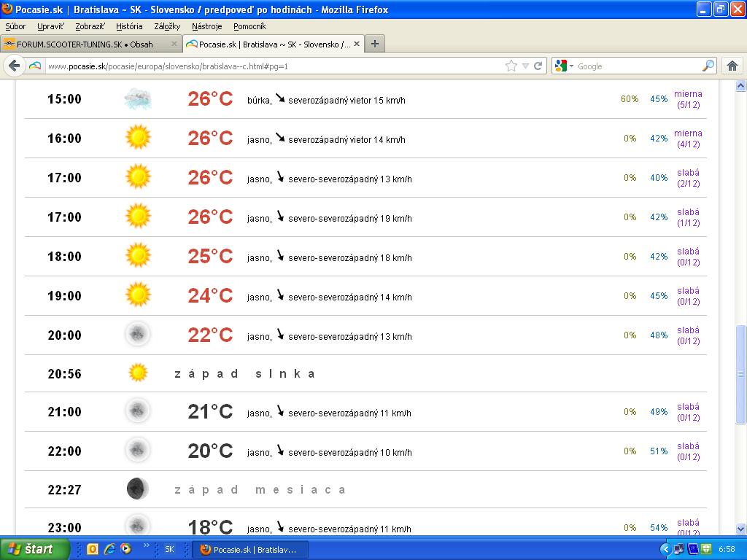Screen dimensions: 747x560
Task: Click Pocasie.sk Firefox taskbar button
Action: tap(249, 549)
